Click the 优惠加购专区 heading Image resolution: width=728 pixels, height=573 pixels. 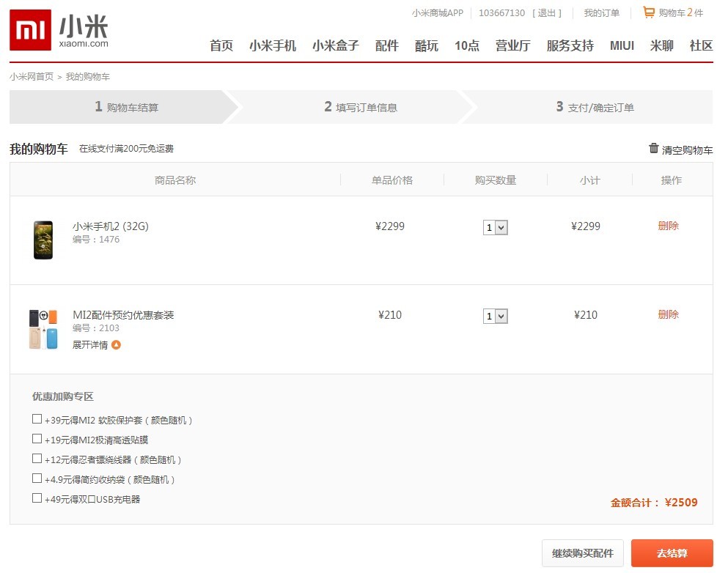click(x=62, y=396)
